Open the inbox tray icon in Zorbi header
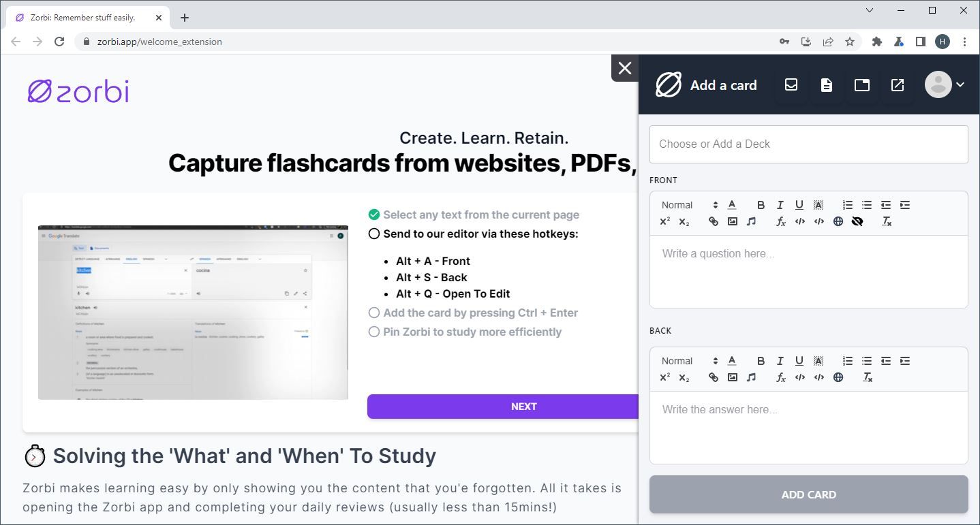980x525 pixels. coord(791,85)
